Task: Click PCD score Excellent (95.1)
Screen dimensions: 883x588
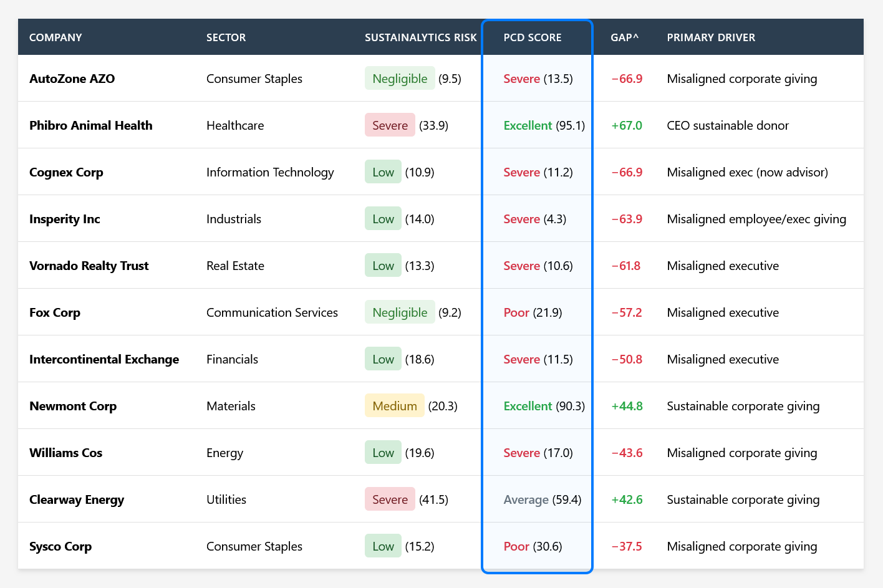Action: click(544, 125)
